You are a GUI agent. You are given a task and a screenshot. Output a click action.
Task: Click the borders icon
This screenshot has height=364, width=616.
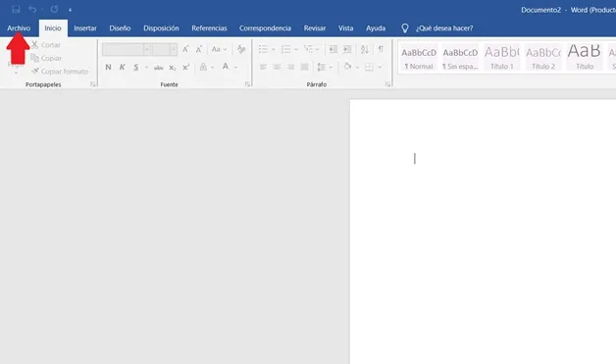click(369, 68)
